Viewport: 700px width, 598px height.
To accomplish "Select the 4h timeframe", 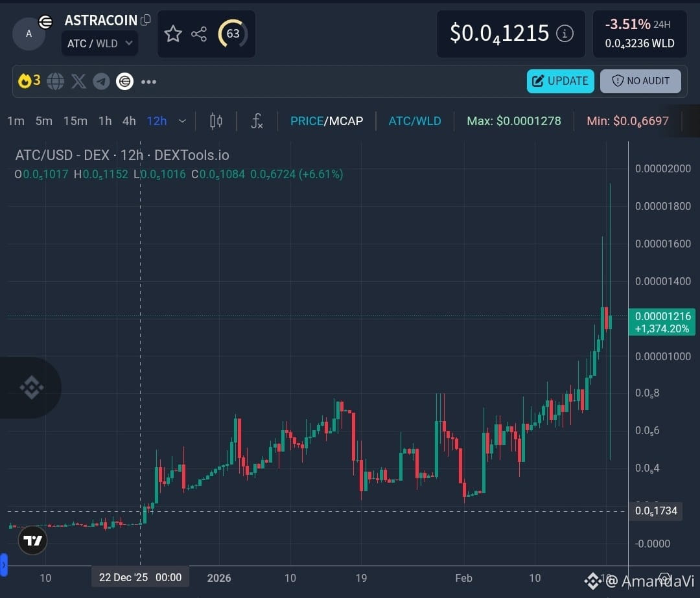I will (x=129, y=121).
